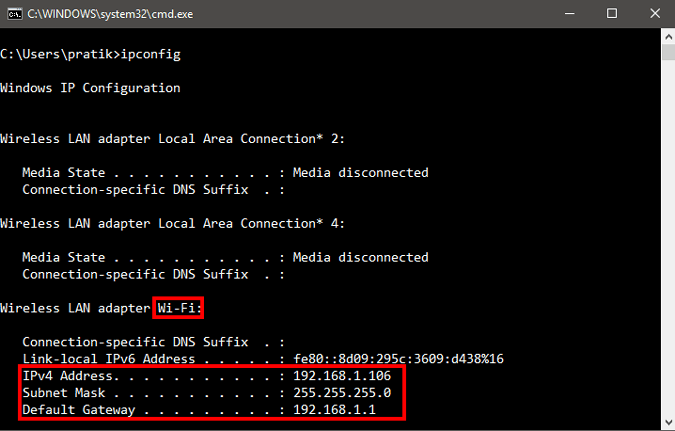Click the 'Link-local IPv6 Address' label
The height and width of the screenshot is (431, 675).
[x=108, y=359]
